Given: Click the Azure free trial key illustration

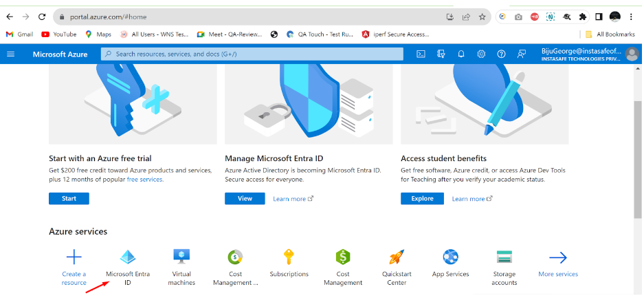Looking at the screenshot, I should click(x=133, y=104).
